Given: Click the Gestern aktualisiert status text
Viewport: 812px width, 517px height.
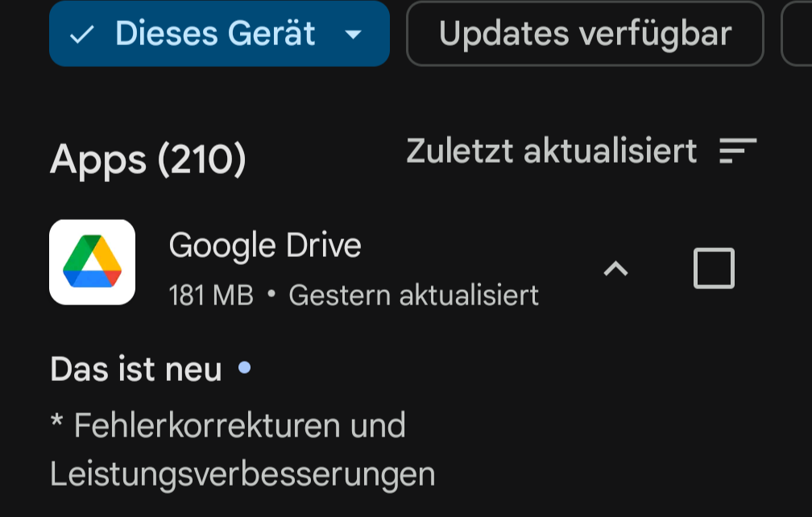Looking at the screenshot, I should 414,295.
